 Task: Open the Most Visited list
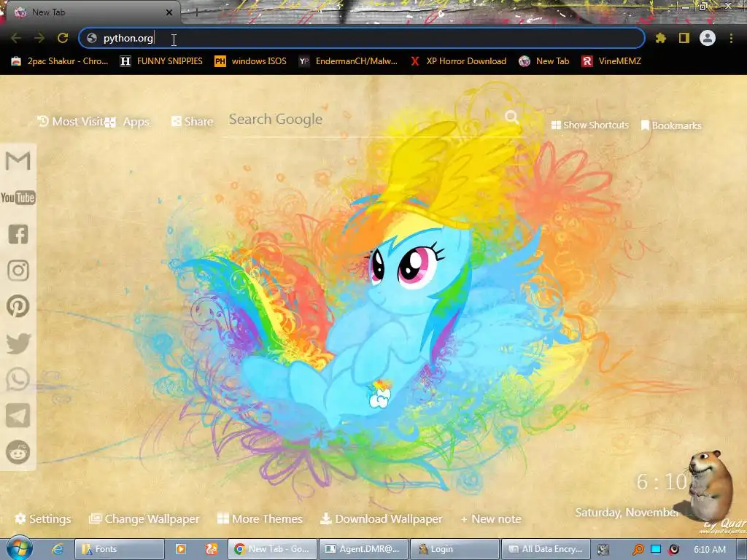[x=70, y=122]
